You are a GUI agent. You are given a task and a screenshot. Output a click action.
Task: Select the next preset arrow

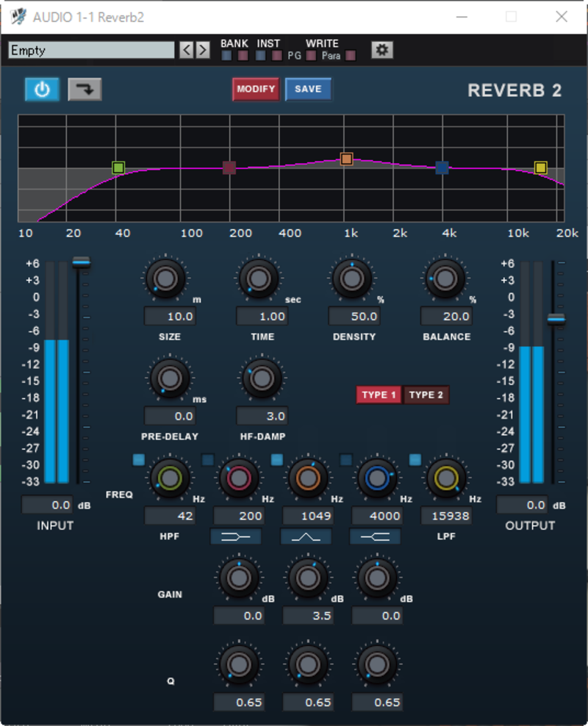point(202,49)
